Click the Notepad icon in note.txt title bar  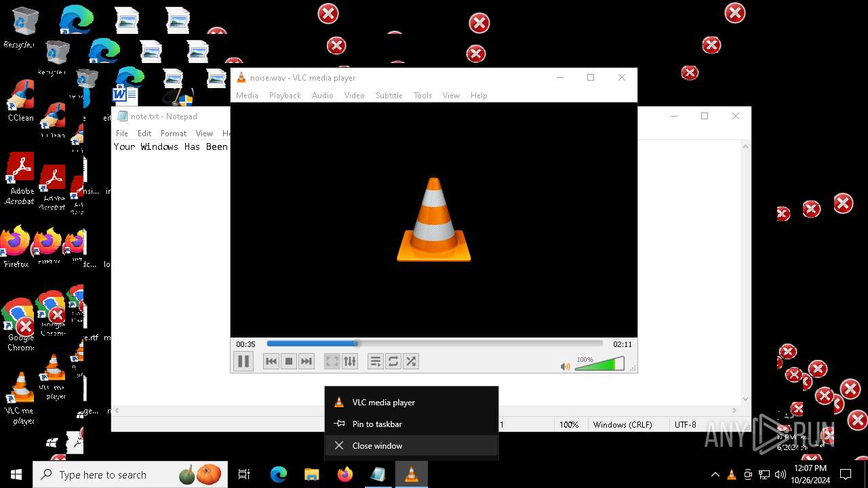pos(122,116)
